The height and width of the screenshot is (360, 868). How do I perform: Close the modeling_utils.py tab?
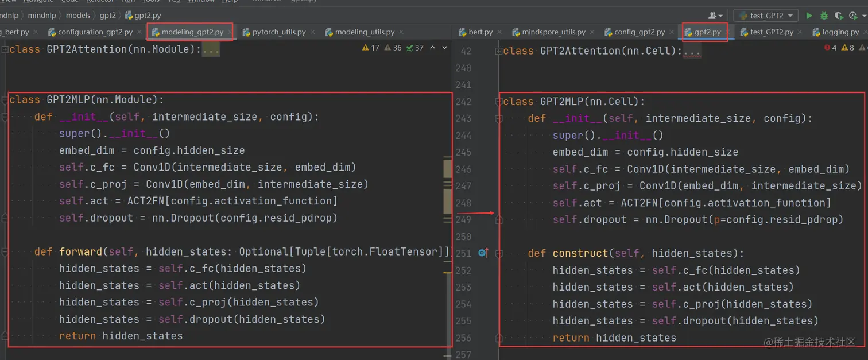(x=401, y=32)
